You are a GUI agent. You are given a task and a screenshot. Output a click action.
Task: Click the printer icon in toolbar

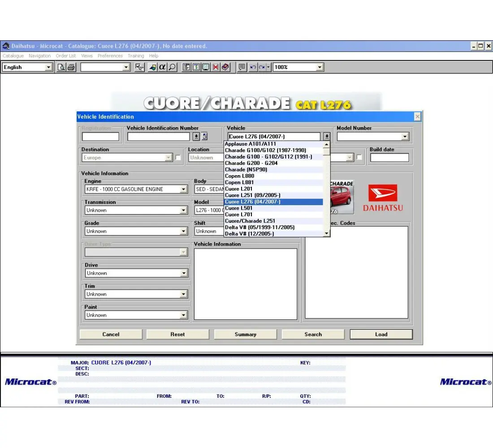coord(71,67)
